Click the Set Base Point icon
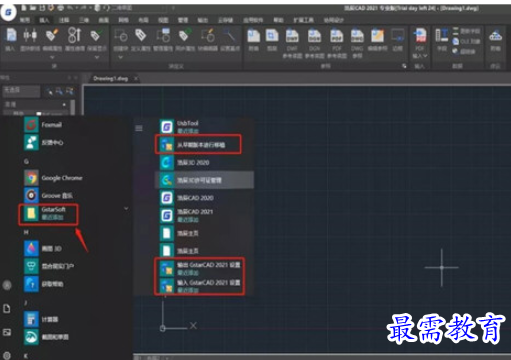The width and height of the screenshot is (511, 360). pyautogui.click(x=230, y=35)
